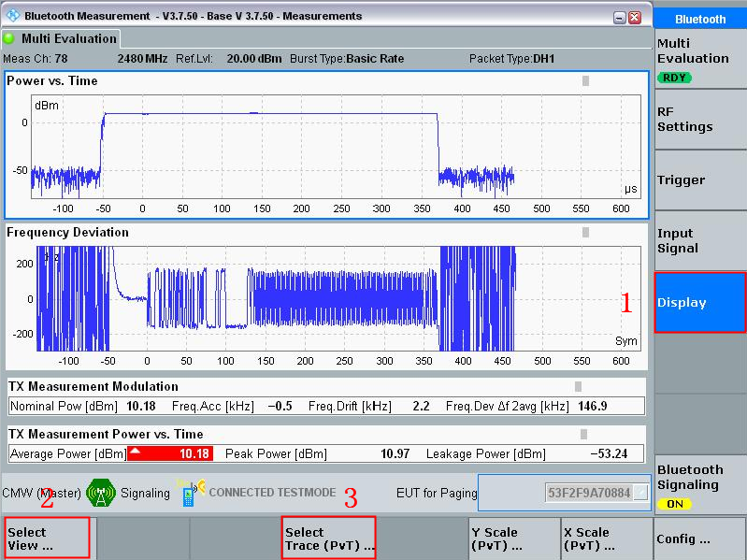Open Select Trace (PvT) options

[x=329, y=538]
